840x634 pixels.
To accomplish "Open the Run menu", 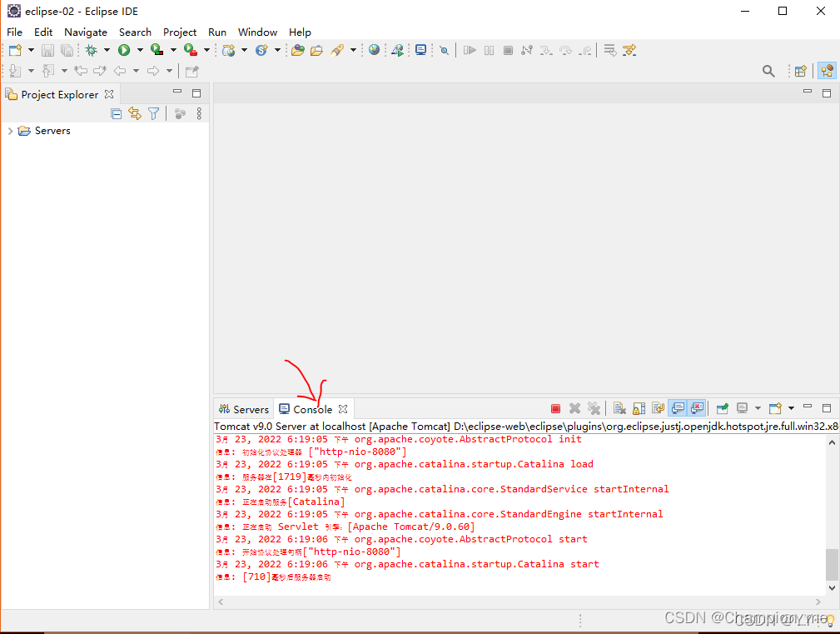I will 217,32.
